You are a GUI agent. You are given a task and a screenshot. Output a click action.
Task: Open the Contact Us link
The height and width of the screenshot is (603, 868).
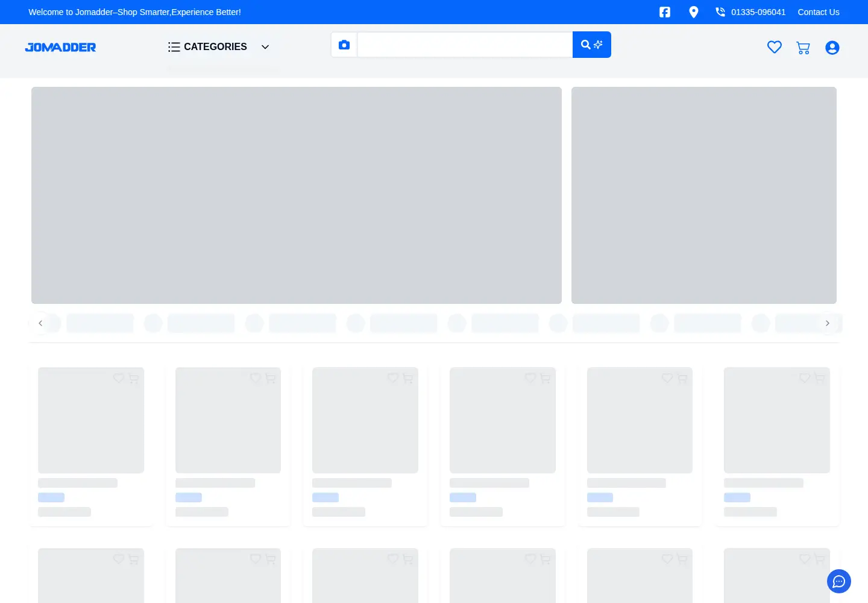click(x=819, y=12)
